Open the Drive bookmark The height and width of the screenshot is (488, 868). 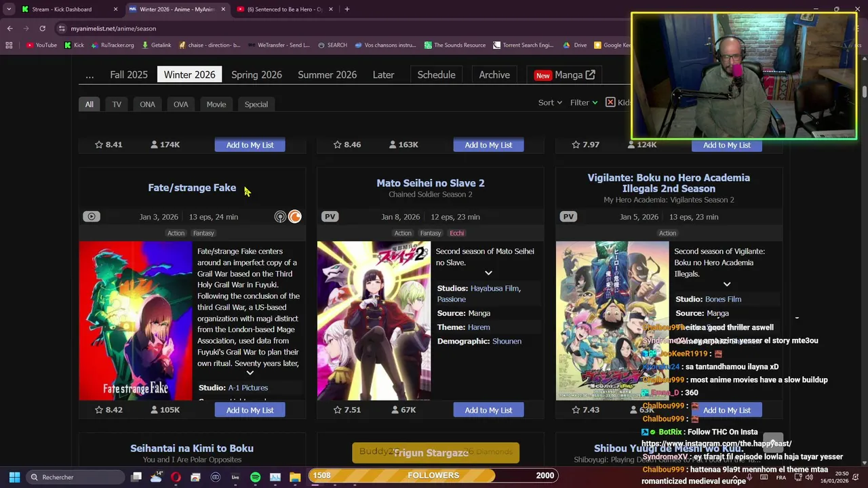(575, 45)
